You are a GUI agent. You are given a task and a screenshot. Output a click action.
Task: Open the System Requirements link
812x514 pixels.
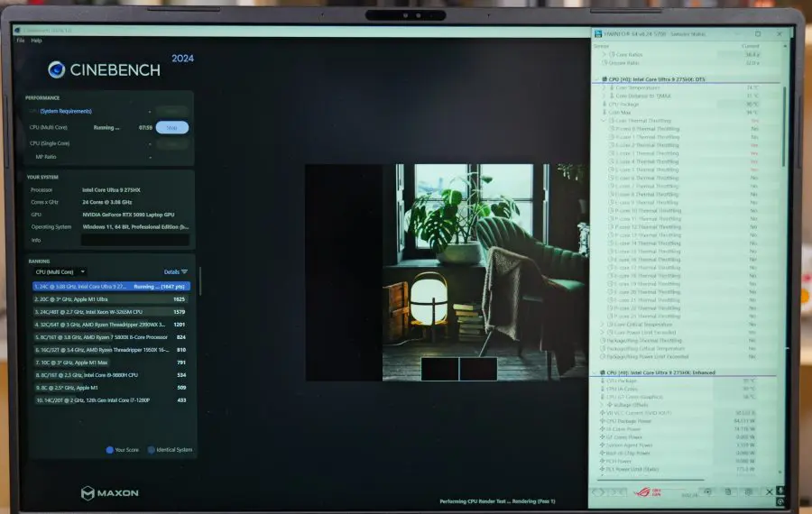coord(66,111)
